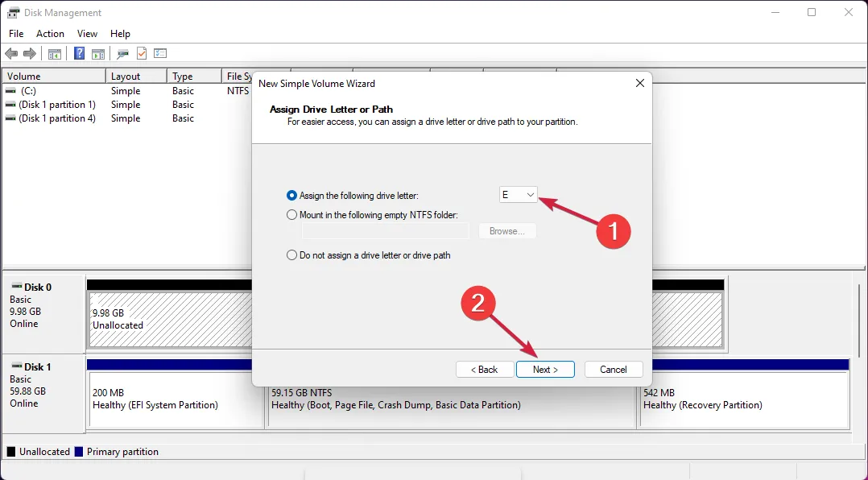Image resolution: width=868 pixels, height=480 pixels.
Task: Cancel the New Simple Volume Wizard
Action: point(614,370)
